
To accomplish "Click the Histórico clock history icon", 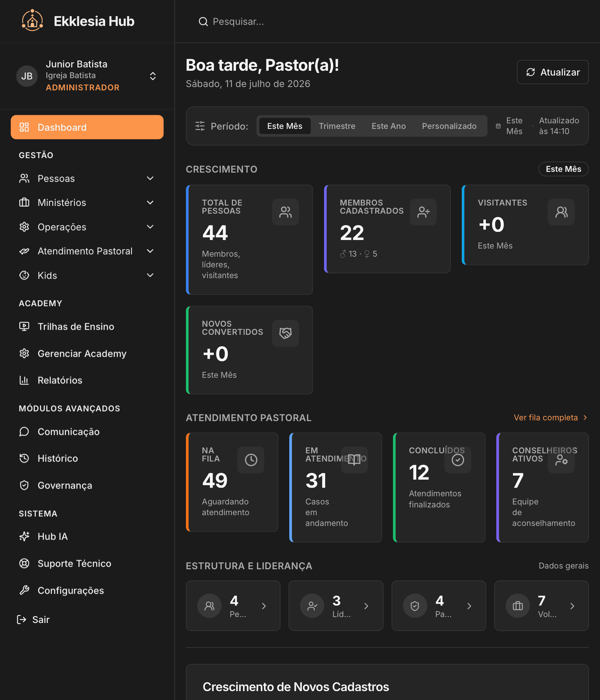I will (x=24, y=458).
